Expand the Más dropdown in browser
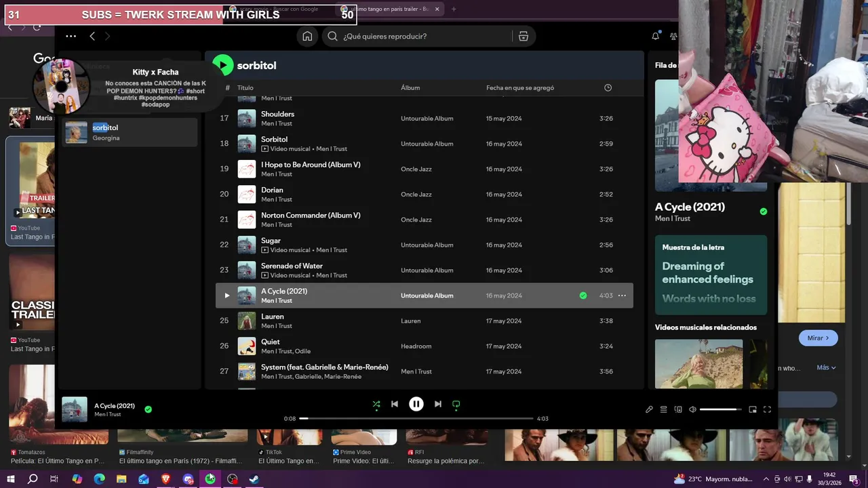868x488 pixels. click(826, 367)
